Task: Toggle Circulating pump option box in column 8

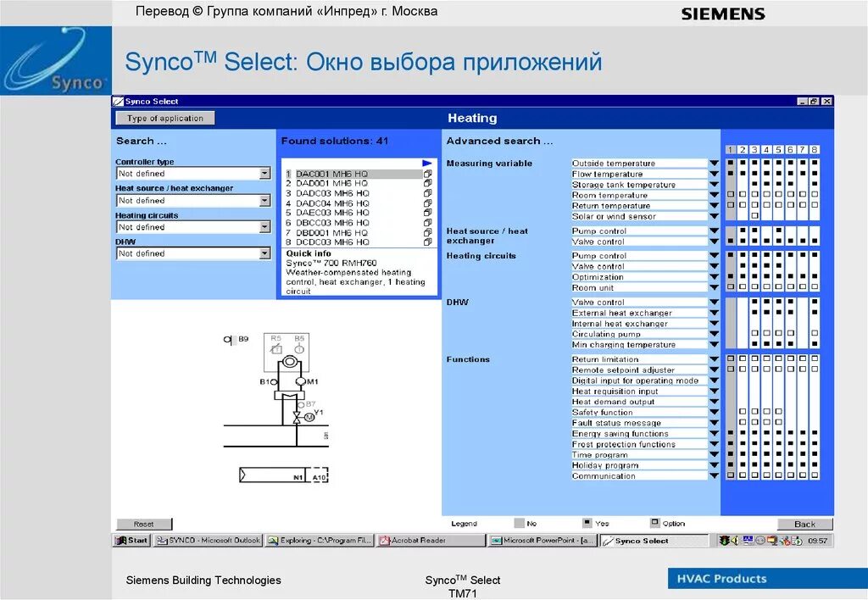Action: [815, 333]
